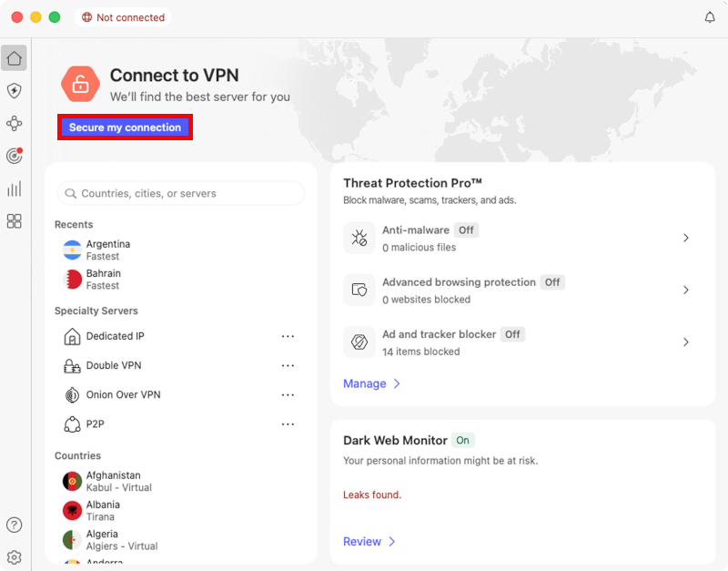Viewport: 728px width, 571px height.
Task: Open Threat Protection from the sidebar
Action: [14, 90]
